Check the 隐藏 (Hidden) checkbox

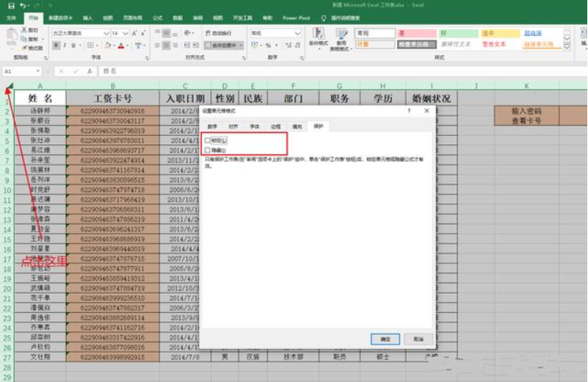(x=207, y=150)
